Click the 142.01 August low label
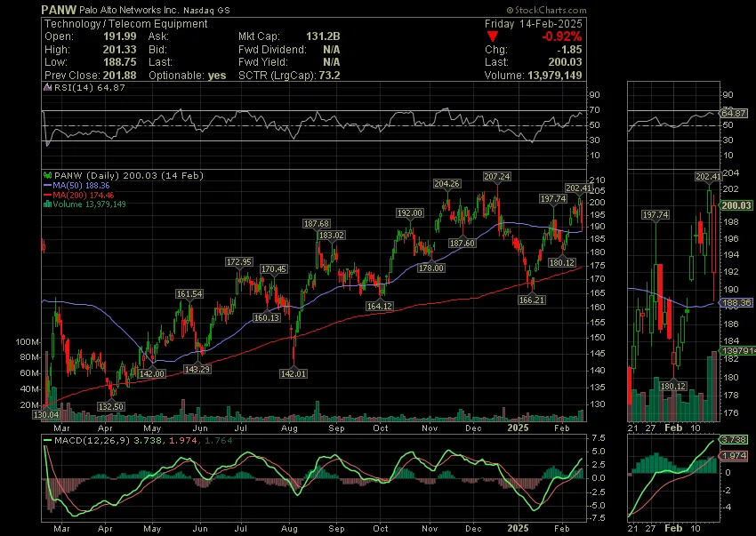This screenshot has width=756, height=536. [294, 373]
